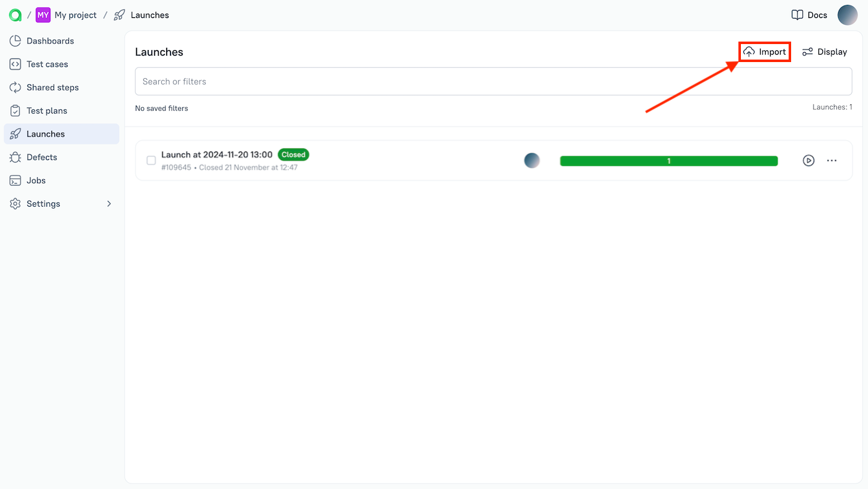
Task: Click the Import button
Action: [x=764, y=52]
